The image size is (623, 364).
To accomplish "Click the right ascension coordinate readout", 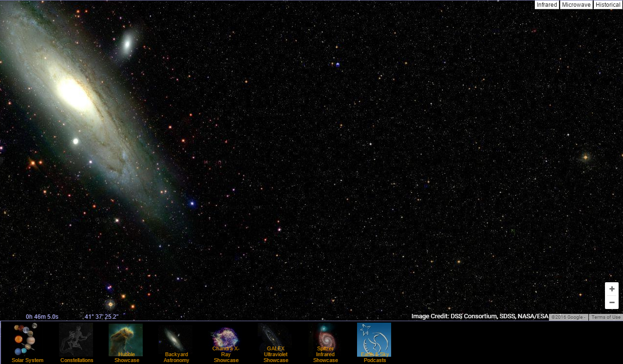I will pos(42,316).
